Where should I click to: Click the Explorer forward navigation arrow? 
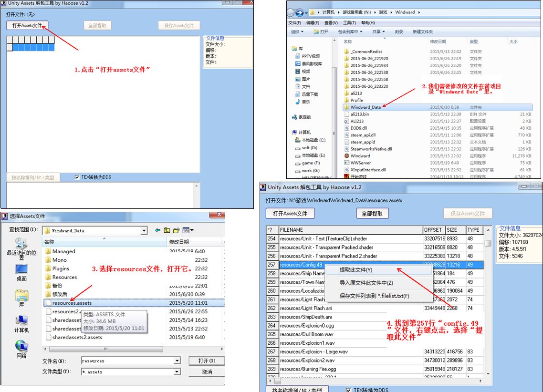301,12
